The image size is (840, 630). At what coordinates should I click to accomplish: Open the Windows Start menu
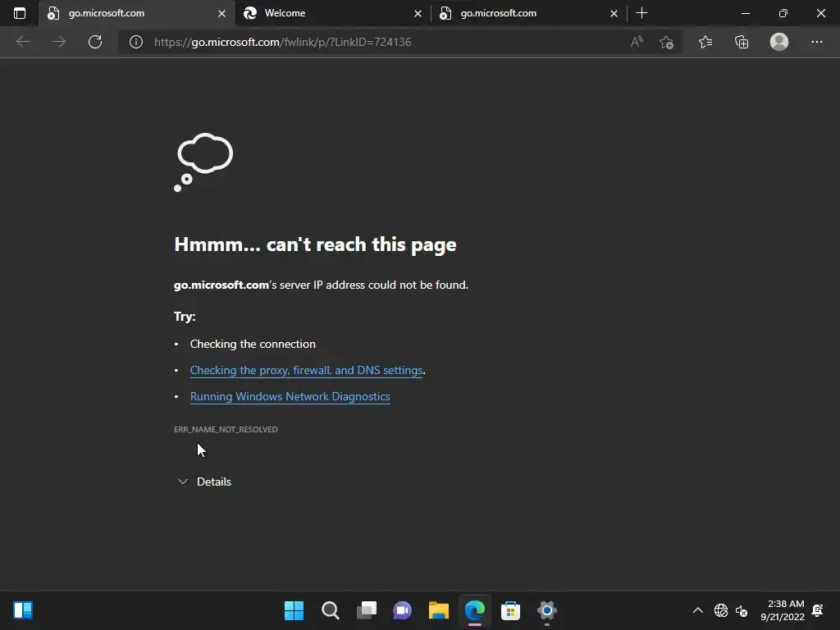click(x=294, y=610)
